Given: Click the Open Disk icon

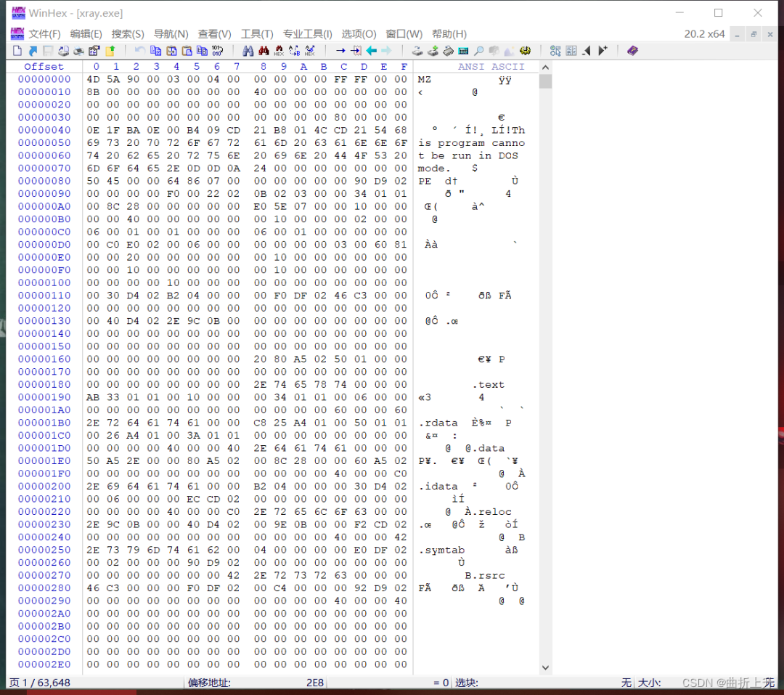Looking at the screenshot, I should tap(417, 51).
